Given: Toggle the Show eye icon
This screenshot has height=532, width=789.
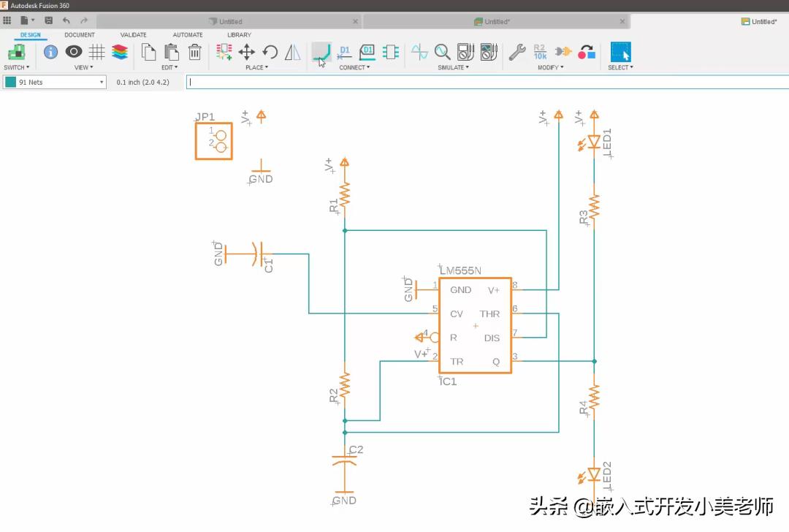Looking at the screenshot, I should [x=74, y=51].
